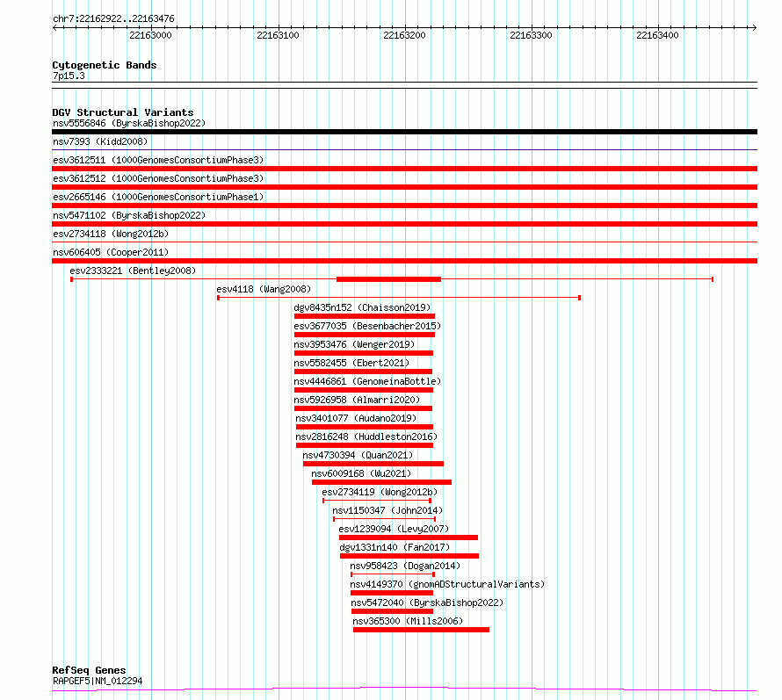Click the red bar under nsv365300 (Mills2006)
The image size is (782, 700).
tap(421, 630)
